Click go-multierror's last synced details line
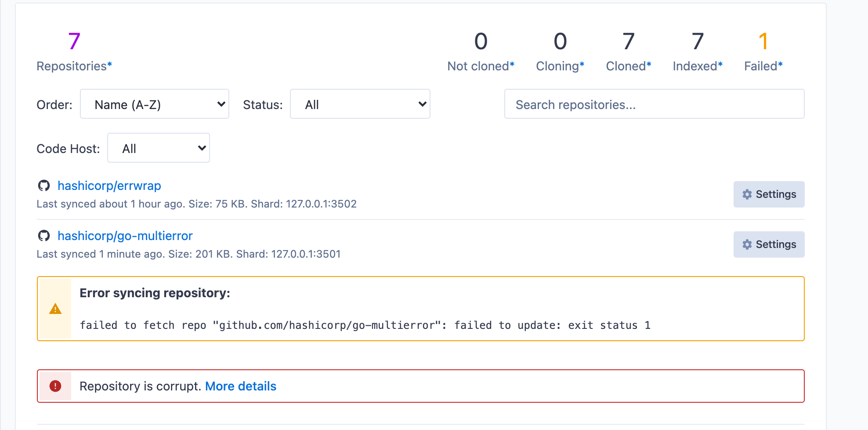Image resolution: width=868 pixels, height=430 pixels. coord(188,254)
